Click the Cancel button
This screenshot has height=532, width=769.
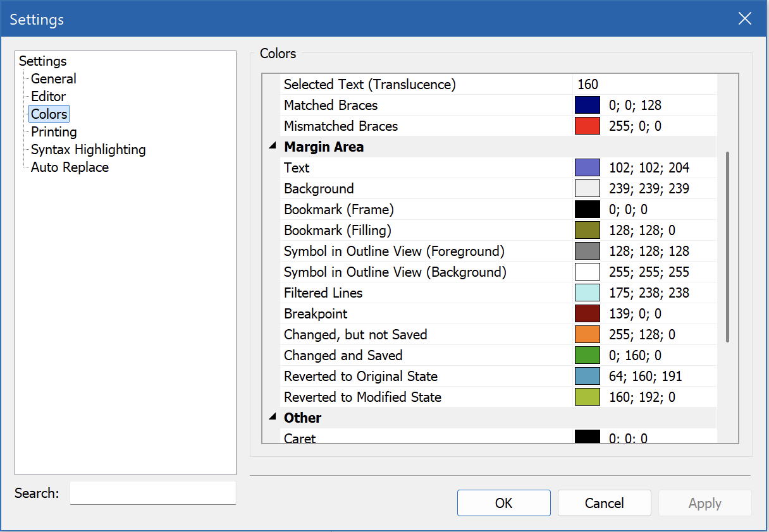tap(605, 503)
